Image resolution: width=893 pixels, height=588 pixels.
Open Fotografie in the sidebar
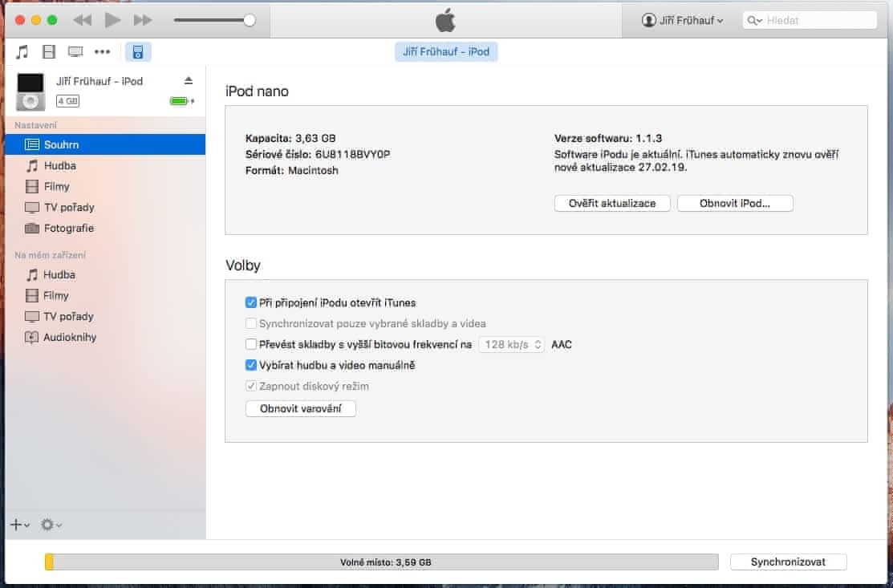click(x=105, y=229)
